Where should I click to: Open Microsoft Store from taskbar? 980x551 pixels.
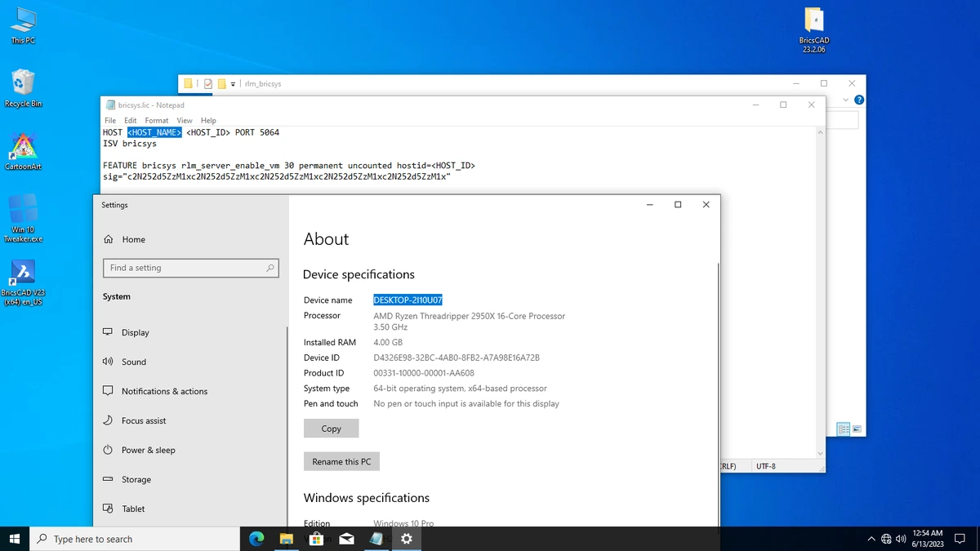pos(317,539)
